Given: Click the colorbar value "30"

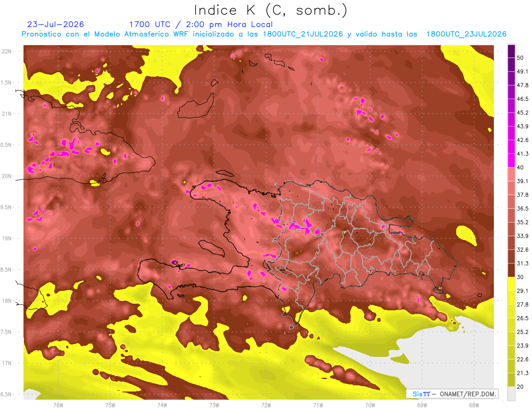Looking at the screenshot, I should (x=520, y=277).
